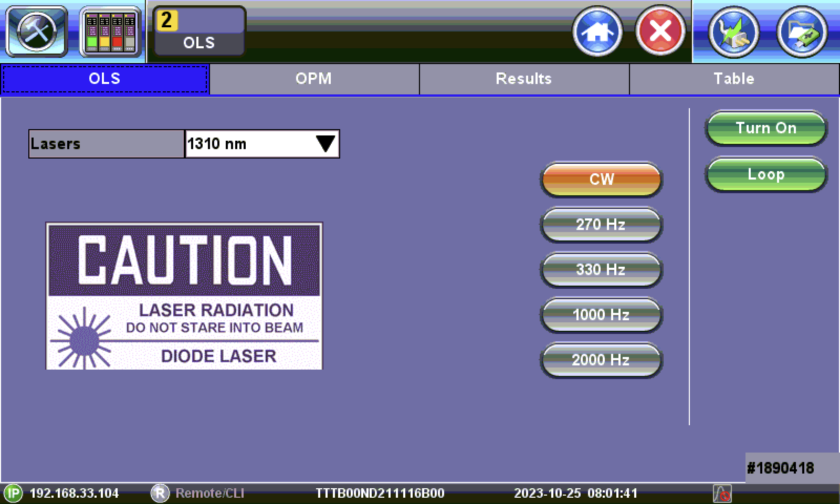Select CW modulation mode

pyautogui.click(x=601, y=180)
